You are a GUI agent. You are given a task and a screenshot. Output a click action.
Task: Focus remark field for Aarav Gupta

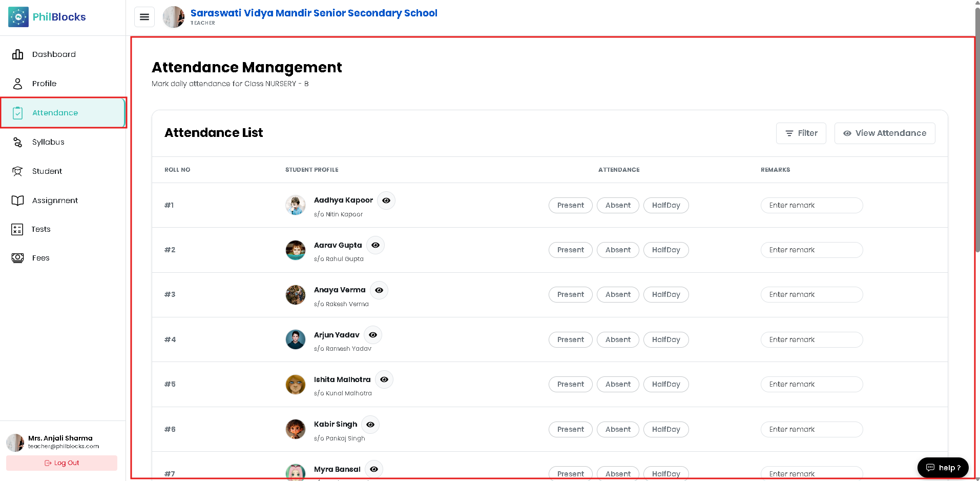click(811, 250)
